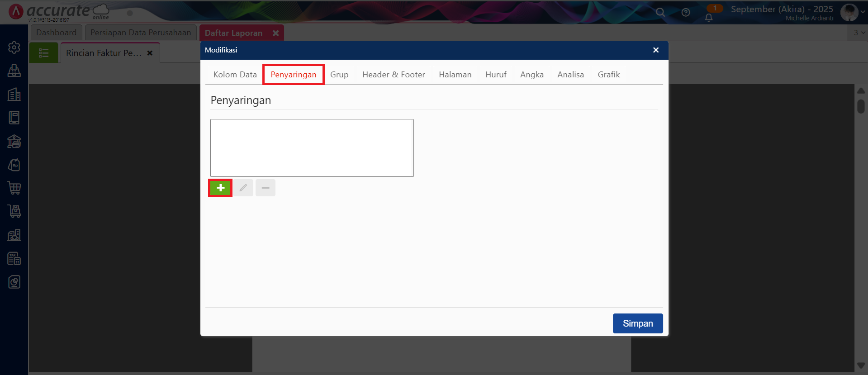Screen dimensions: 868x375
Task: Expand the user profile avatar menu
Action: 851,12
